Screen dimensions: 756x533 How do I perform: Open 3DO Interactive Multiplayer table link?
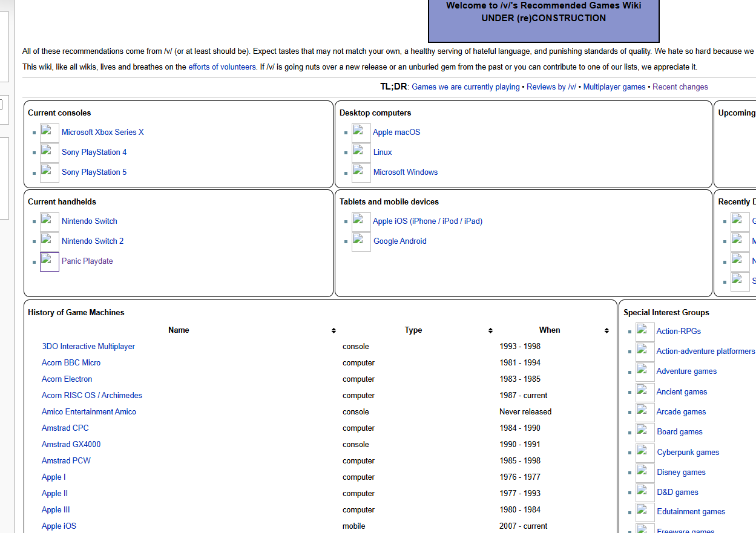[x=88, y=347]
